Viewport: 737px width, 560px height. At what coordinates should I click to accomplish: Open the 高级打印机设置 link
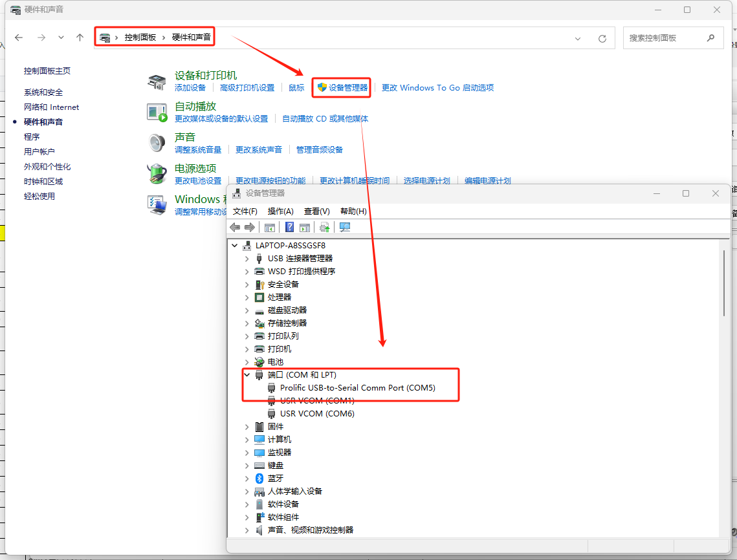pos(247,88)
